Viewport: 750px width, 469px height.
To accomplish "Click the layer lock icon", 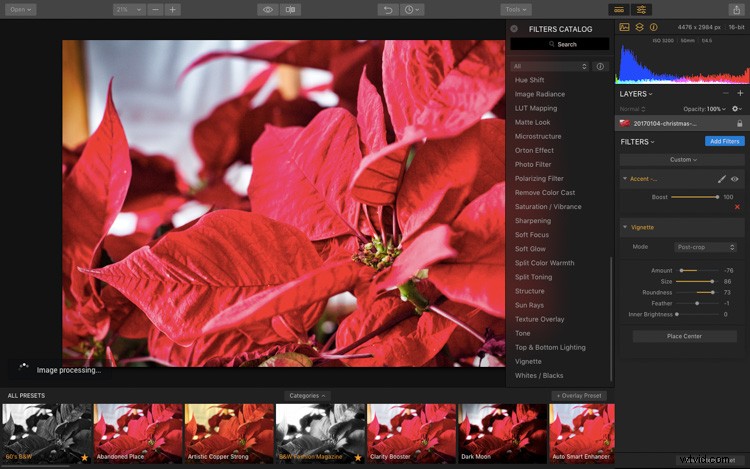I will pyautogui.click(x=739, y=123).
